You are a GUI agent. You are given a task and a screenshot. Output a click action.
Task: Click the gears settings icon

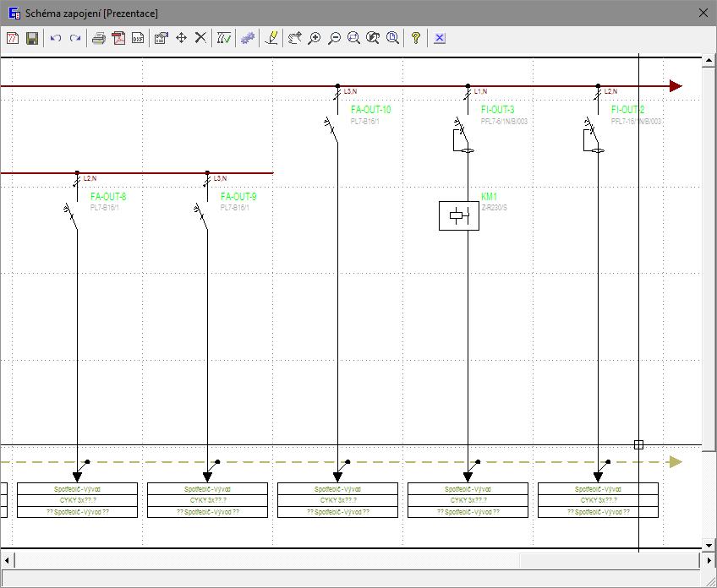pyautogui.click(x=248, y=38)
